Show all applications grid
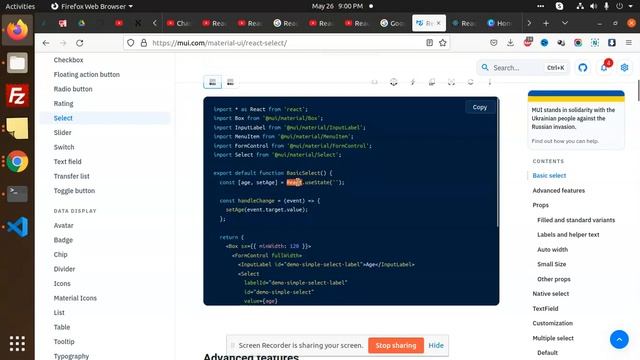The image size is (640, 360). 17,344
